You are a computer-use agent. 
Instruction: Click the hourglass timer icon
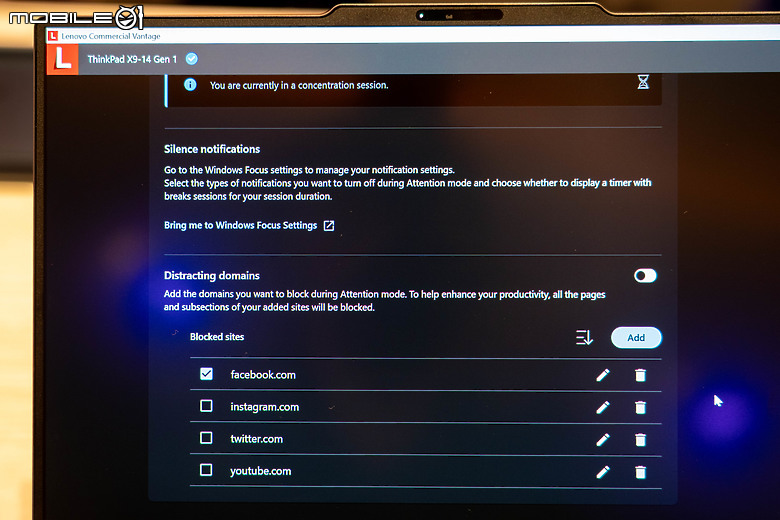643,82
